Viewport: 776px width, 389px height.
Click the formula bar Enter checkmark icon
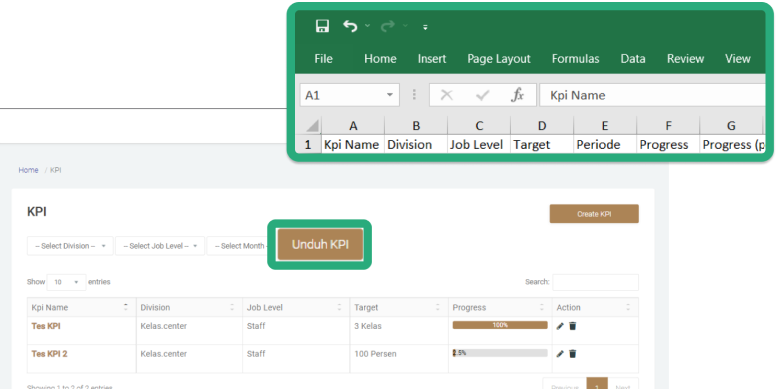[482, 95]
